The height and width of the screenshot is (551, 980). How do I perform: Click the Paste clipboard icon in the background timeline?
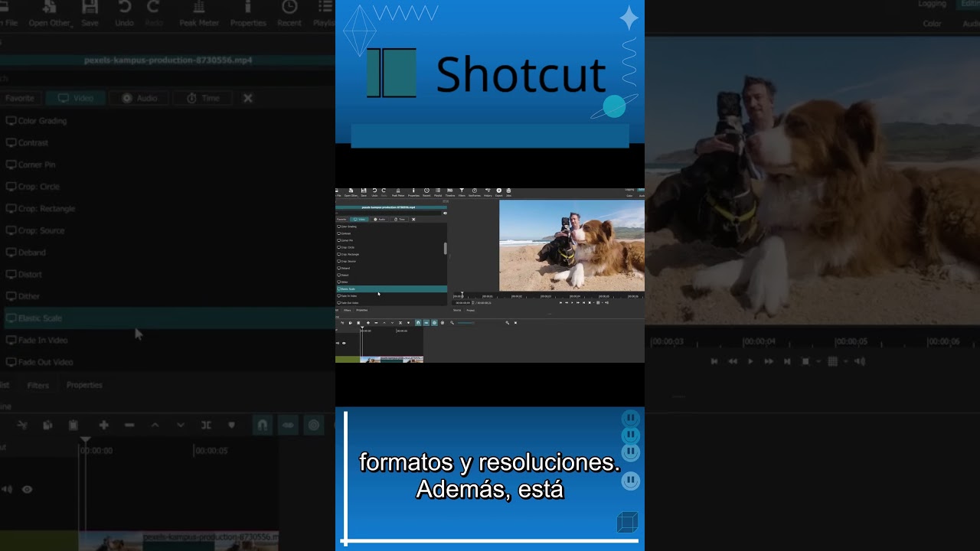[x=73, y=425]
